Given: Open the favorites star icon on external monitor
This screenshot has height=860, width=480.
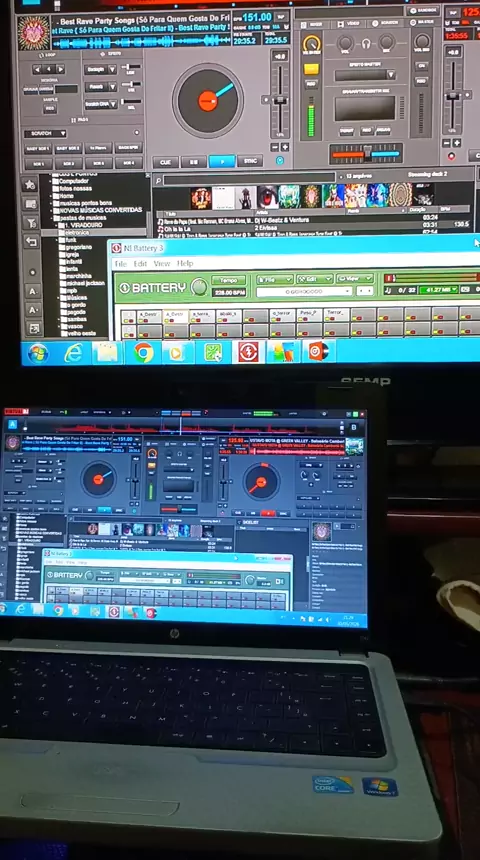Looking at the screenshot, I should point(31,184).
